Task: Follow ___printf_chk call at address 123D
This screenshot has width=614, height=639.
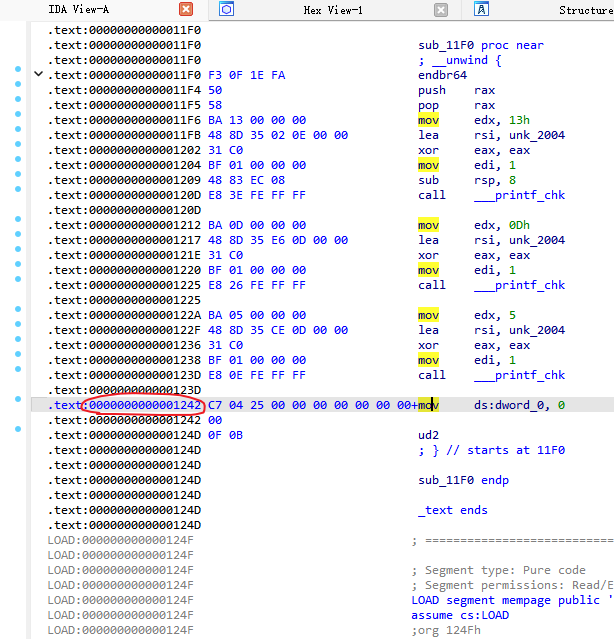Action: point(519,375)
